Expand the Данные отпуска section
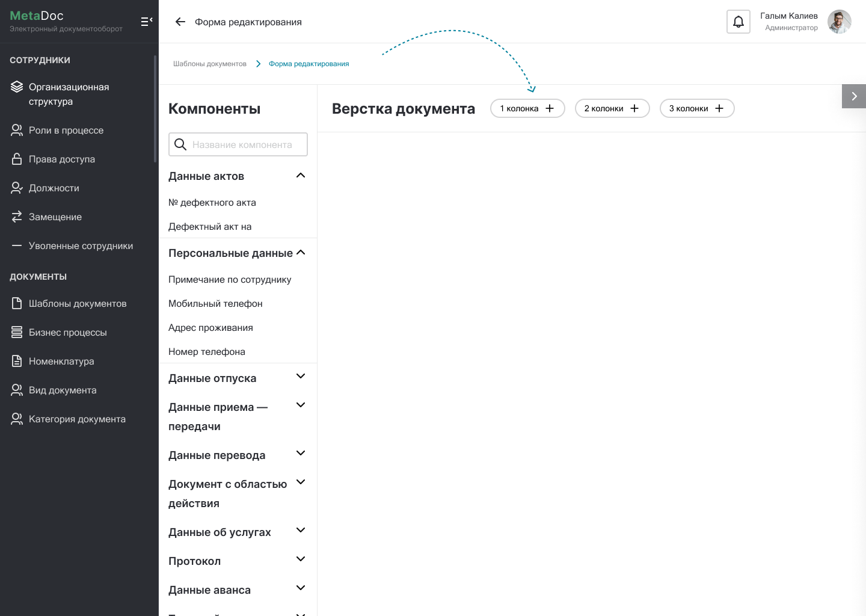This screenshot has height=616, width=866. pyautogui.click(x=301, y=377)
